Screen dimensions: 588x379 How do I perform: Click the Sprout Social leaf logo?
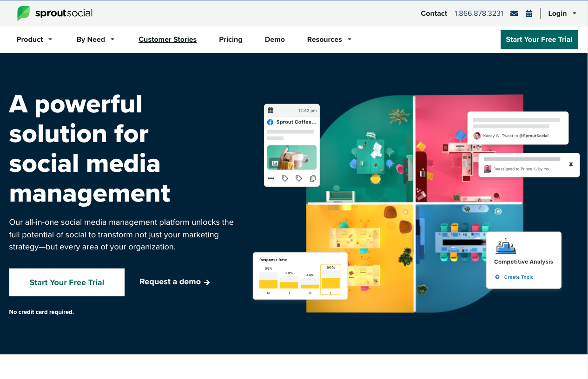[x=24, y=13]
